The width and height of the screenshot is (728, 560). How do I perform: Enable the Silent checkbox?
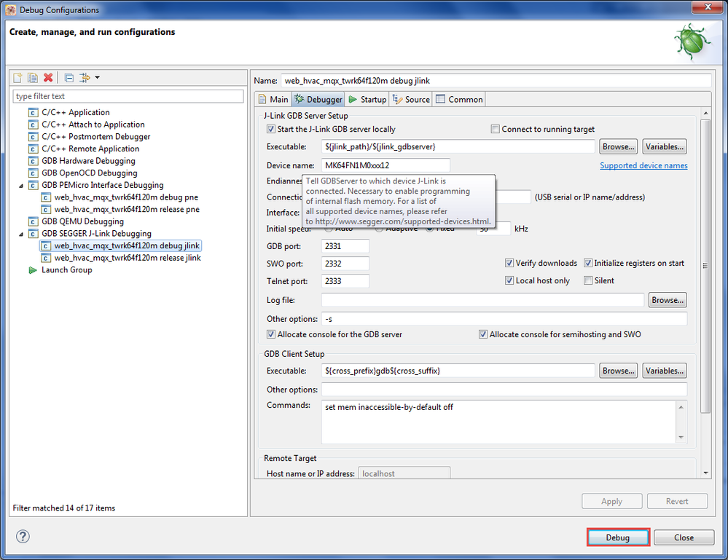click(x=588, y=280)
